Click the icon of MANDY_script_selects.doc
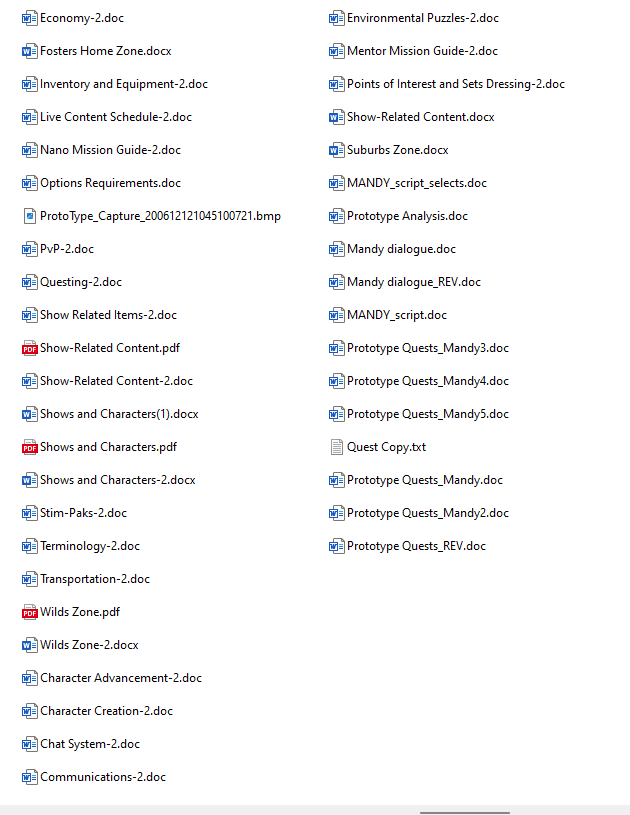630x815 pixels. 337,183
